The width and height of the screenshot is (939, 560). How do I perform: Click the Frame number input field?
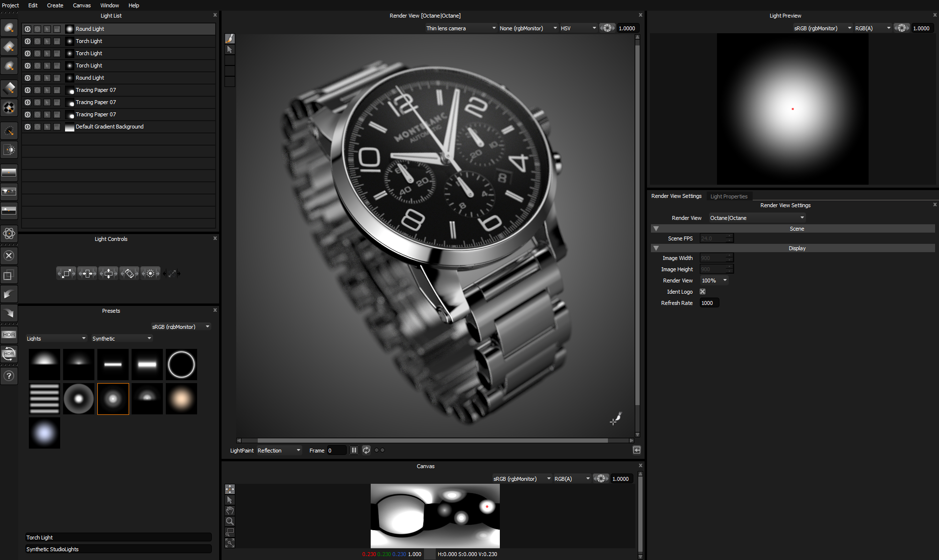coord(336,451)
